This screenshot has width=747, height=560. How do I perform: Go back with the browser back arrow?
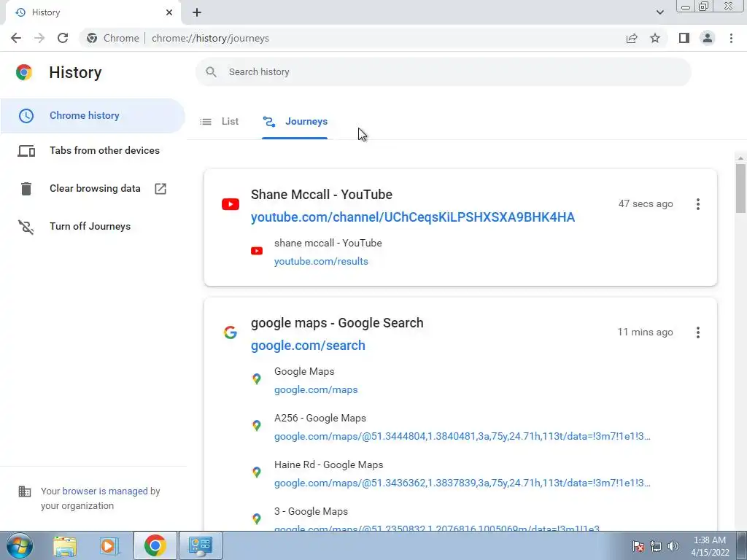[x=16, y=38]
